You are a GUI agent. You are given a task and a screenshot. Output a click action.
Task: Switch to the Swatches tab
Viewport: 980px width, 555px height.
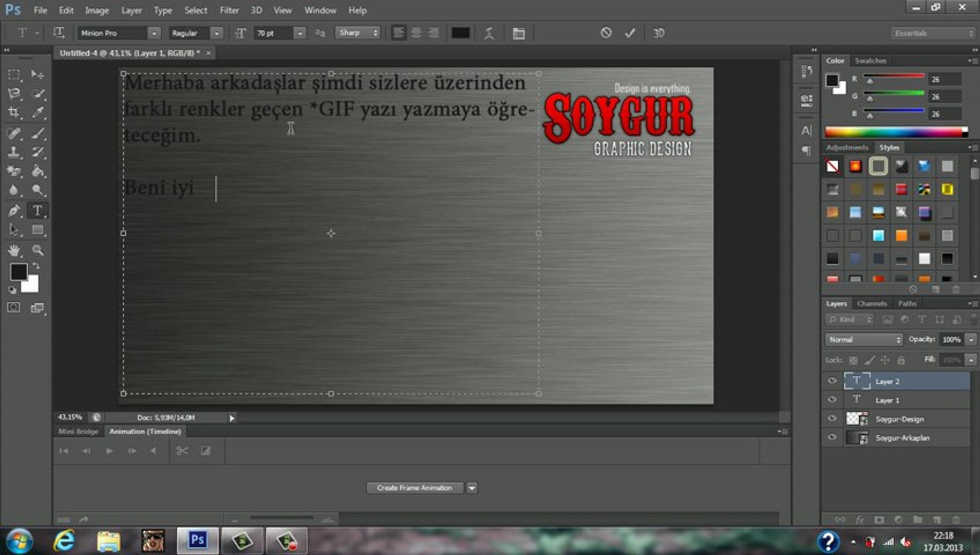870,61
